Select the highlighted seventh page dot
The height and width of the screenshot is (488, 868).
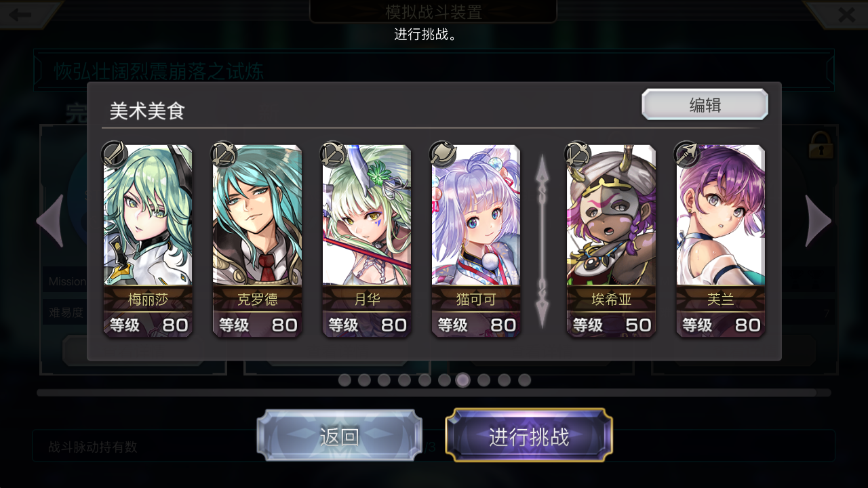[463, 380]
